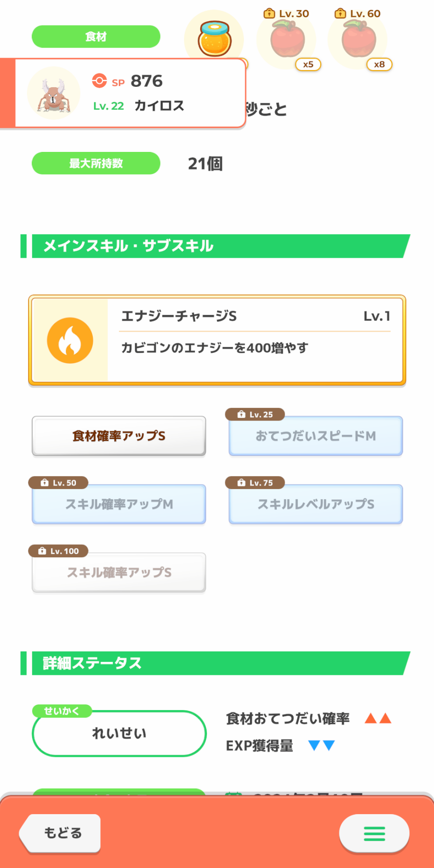Tap the Pinsir (カイロス) portrait icon

pos(54,93)
